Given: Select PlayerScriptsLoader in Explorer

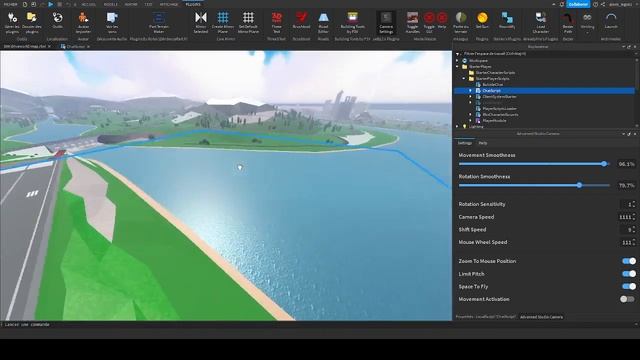Looking at the screenshot, I should click(499, 109).
